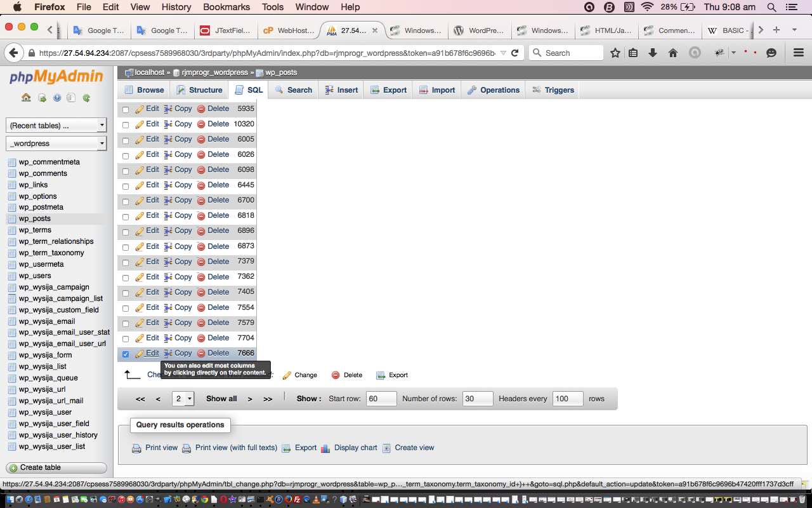
Task: Open the Operations tab
Action: 494,90
